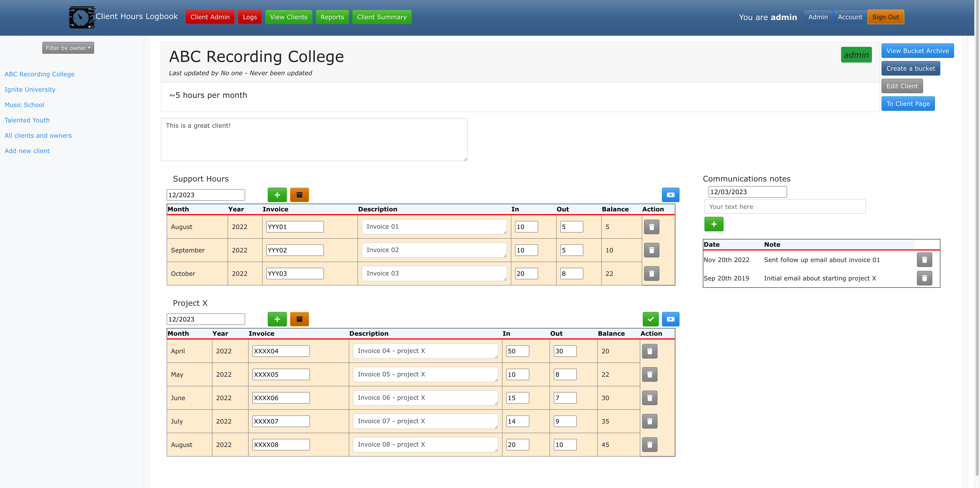The width and height of the screenshot is (980, 488).
Task: Delete the September YYY02 invoice row
Action: click(651, 250)
